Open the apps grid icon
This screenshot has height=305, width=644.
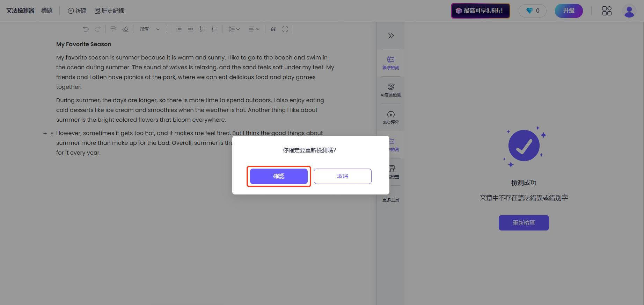[607, 11]
